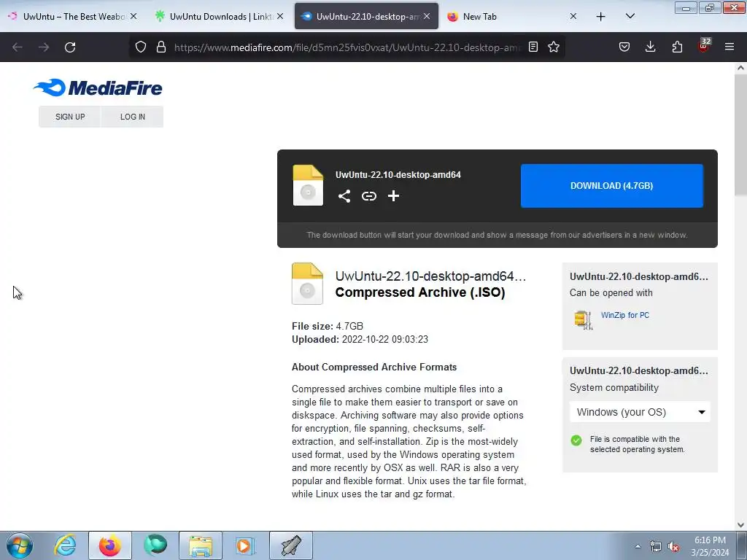The height and width of the screenshot is (560, 747).
Task: Click the taskbar clock showing 6:16 PM
Action: point(710,546)
